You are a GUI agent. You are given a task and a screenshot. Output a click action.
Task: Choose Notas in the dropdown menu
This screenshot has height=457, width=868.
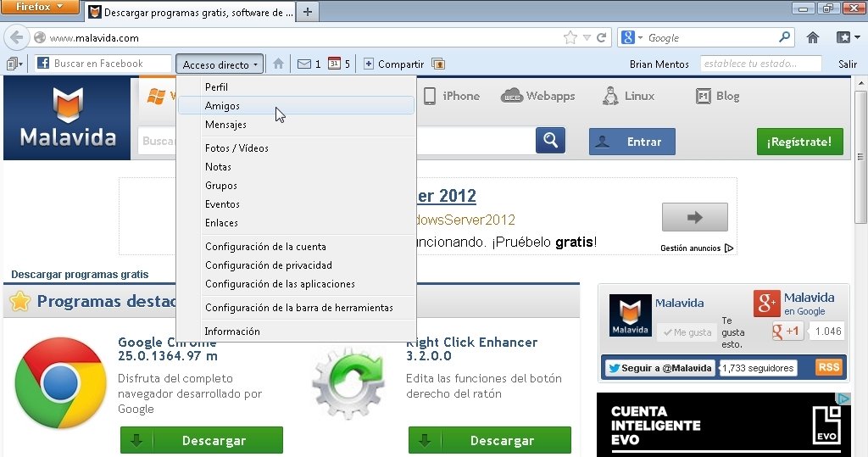[x=297, y=167]
